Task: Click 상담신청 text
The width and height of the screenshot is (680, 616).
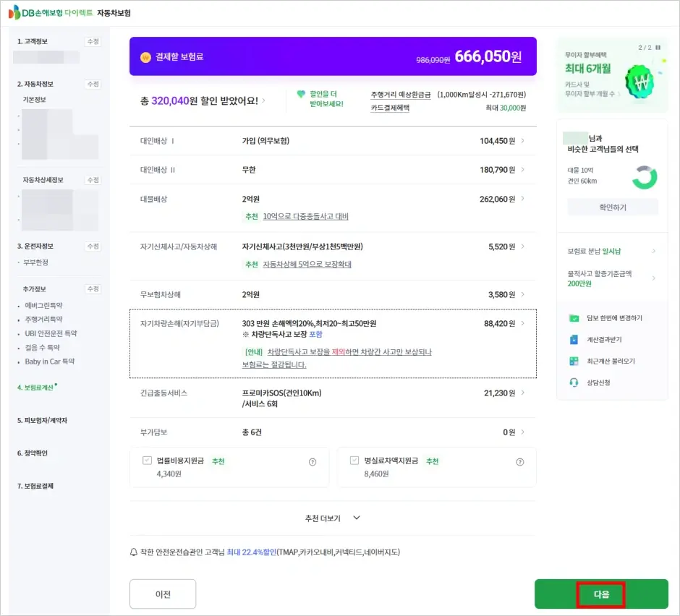Action: [x=598, y=382]
